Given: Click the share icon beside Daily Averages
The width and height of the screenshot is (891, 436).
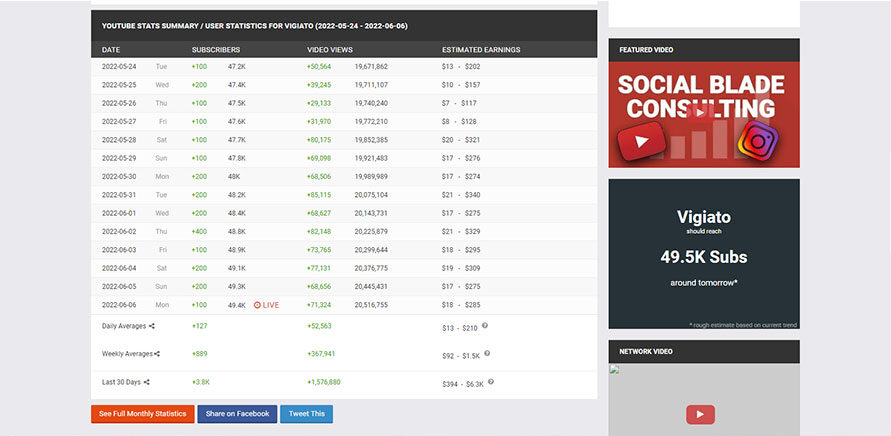Looking at the screenshot, I should [x=152, y=326].
